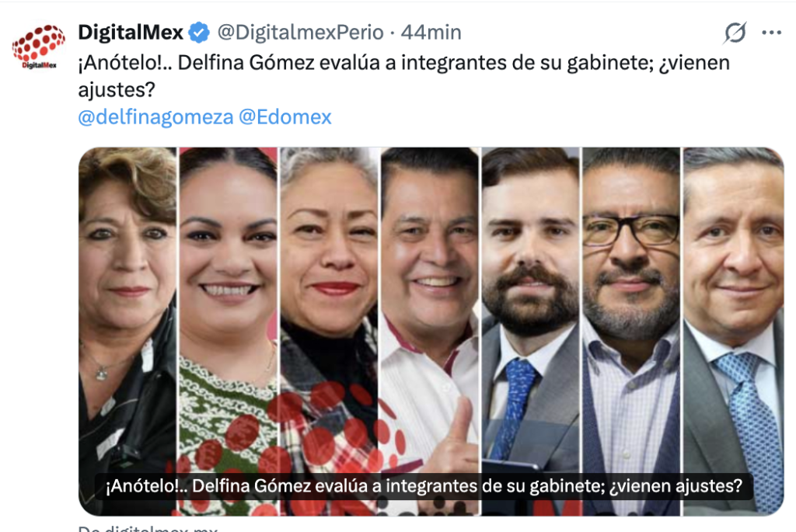This screenshot has height=532, width=796.
Task: Open the @delfinagomeza mention
Action: 155,117
